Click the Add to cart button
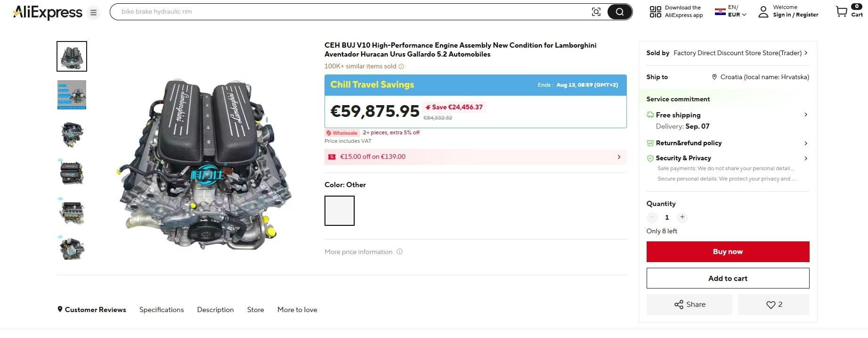868x338 pixels. click(727, 278)
